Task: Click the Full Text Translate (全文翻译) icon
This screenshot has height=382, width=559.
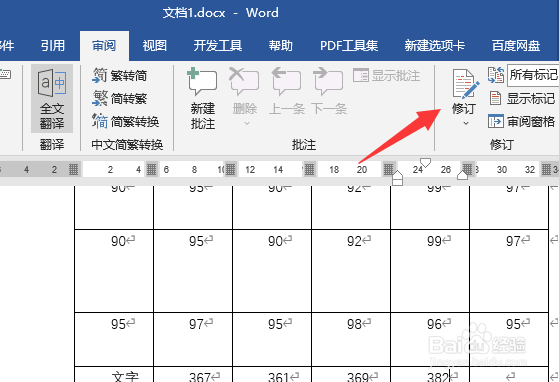Action: point(52,83)
